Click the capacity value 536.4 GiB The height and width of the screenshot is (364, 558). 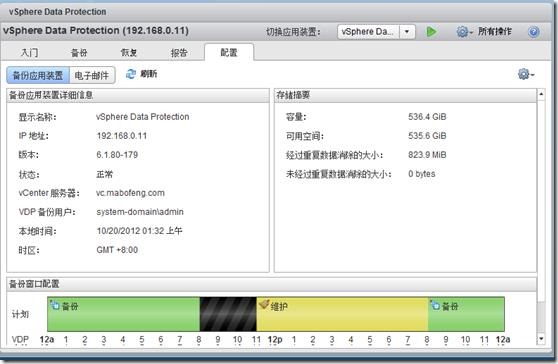427,117
